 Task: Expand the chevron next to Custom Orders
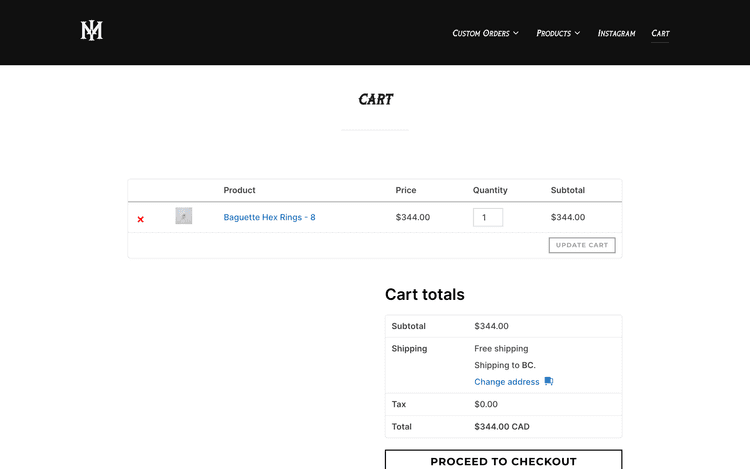[516, 34]
